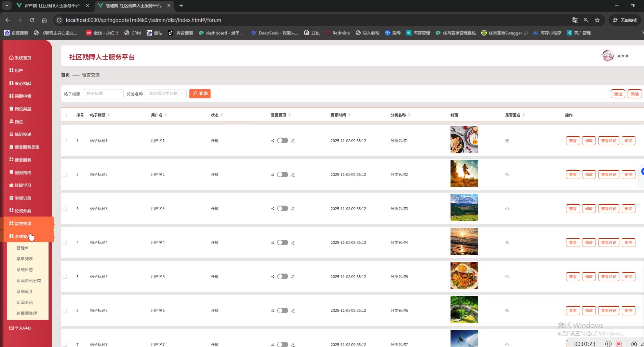Bookmark this page with the star icon
This screenshot has height=347, width=644.
[597, 20]
